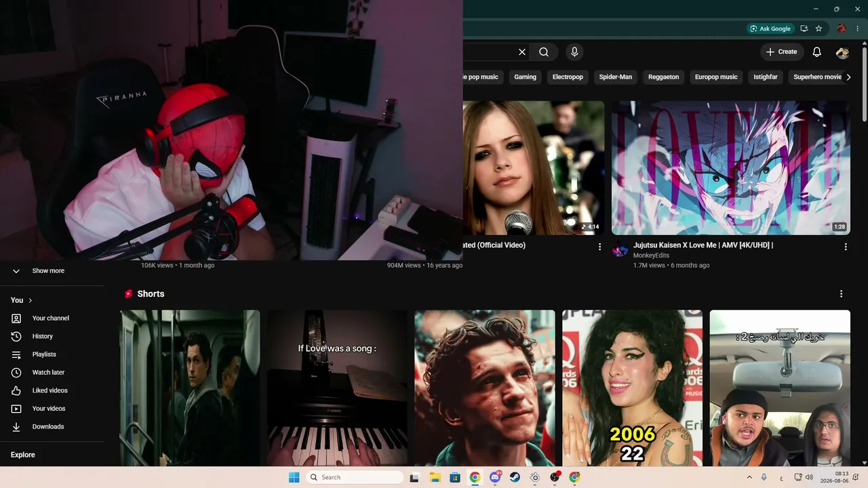Select the Reggaeton filter chip

point(663,77)
